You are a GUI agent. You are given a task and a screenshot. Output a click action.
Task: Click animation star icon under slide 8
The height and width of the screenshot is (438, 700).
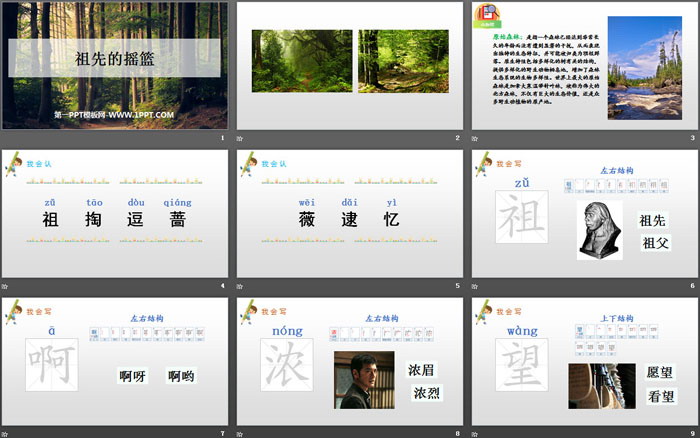click(x=239, y=433)
